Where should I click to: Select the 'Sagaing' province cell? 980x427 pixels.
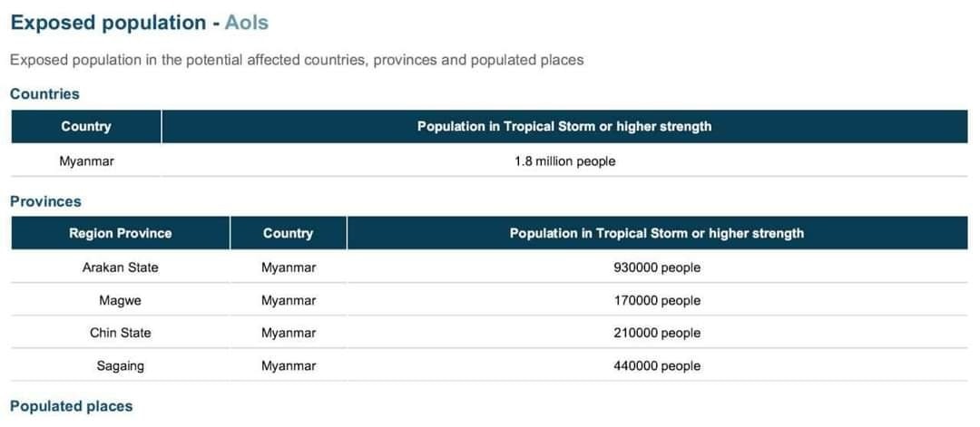point(121,366)
